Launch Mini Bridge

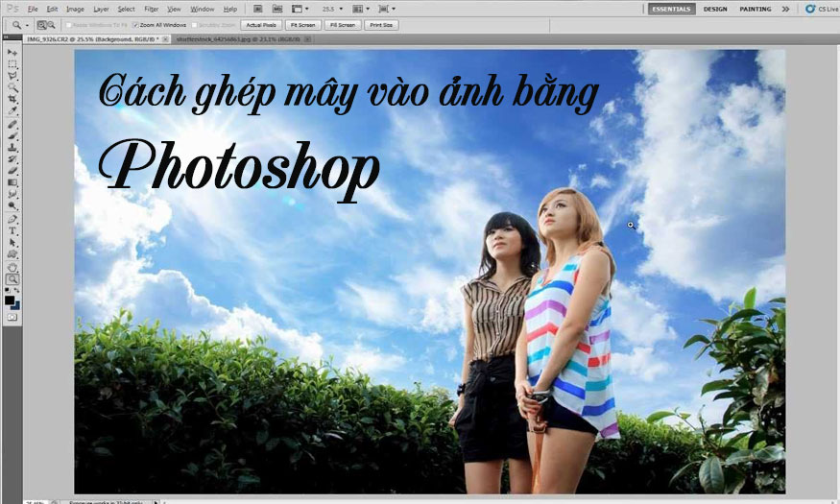coord(277,9)
